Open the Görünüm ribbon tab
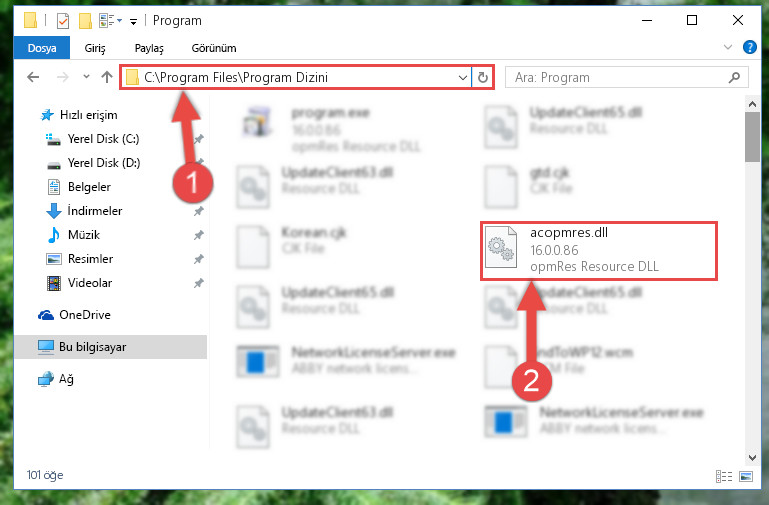This screenshot has width=769, height=505. (x=214, y=48)
